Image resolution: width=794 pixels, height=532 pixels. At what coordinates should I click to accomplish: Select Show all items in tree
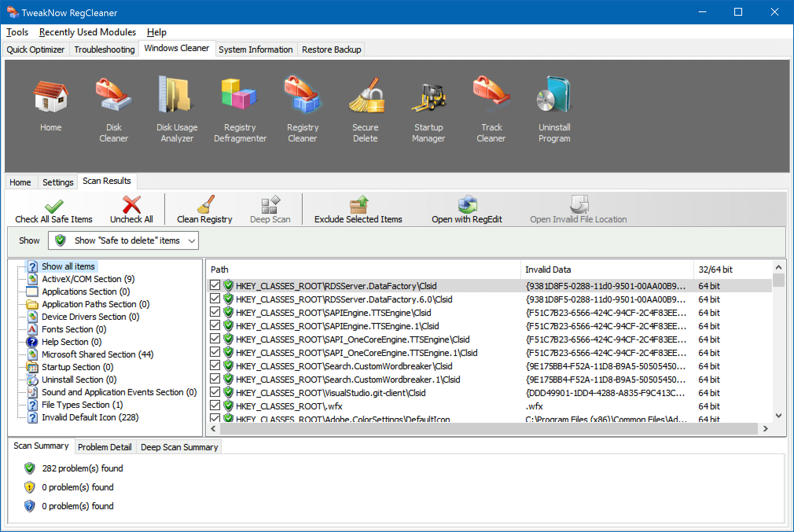[x=68, y=266]
